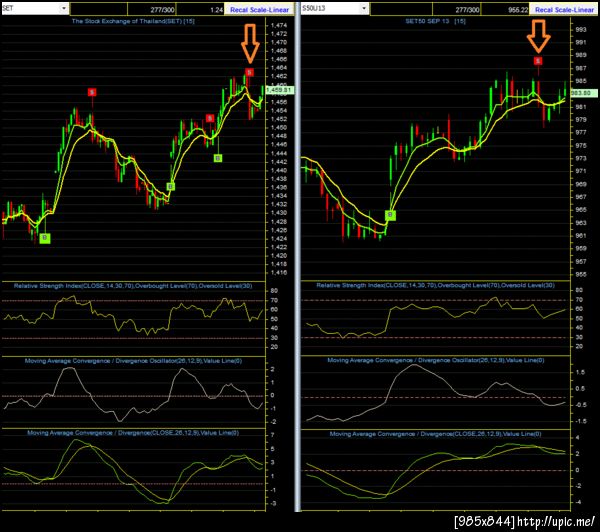This screenshot has height=532, width=600.
Task: Click Recal Scale-Linear above the S50U13 chart
Action: point(564,10)
